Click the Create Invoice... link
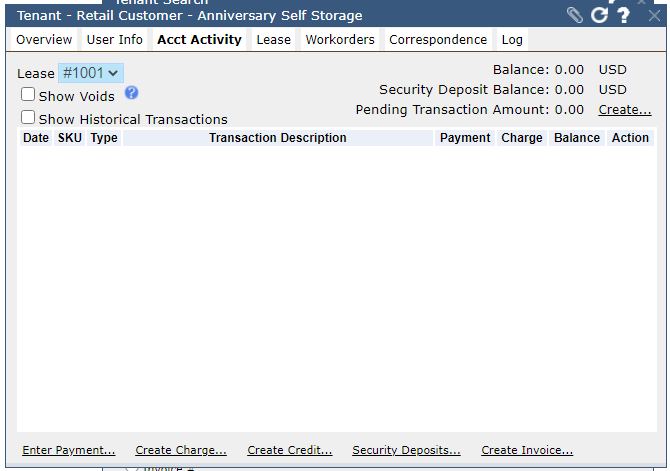The width and height of the screenshot is (670, 471). coord(527,450)
